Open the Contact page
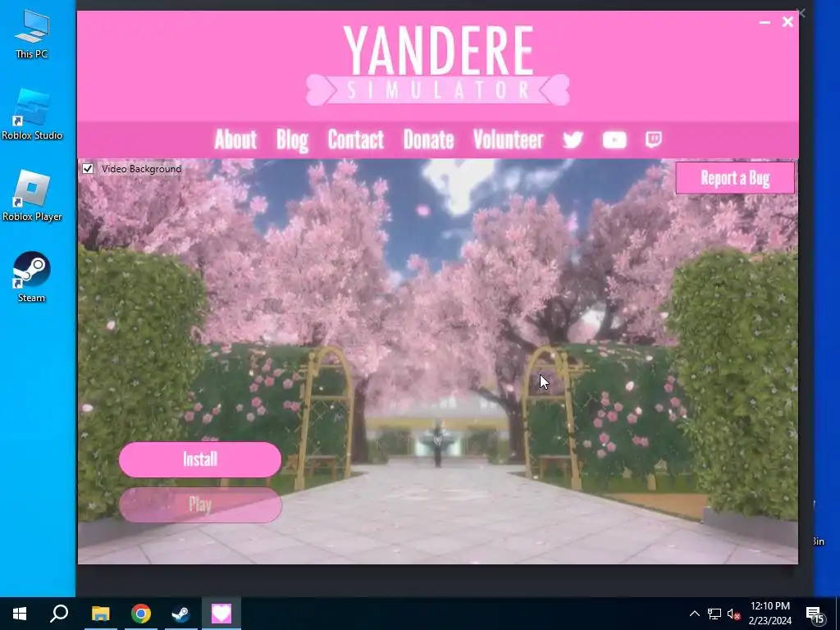The image size is (840, 630). [356, 139]
